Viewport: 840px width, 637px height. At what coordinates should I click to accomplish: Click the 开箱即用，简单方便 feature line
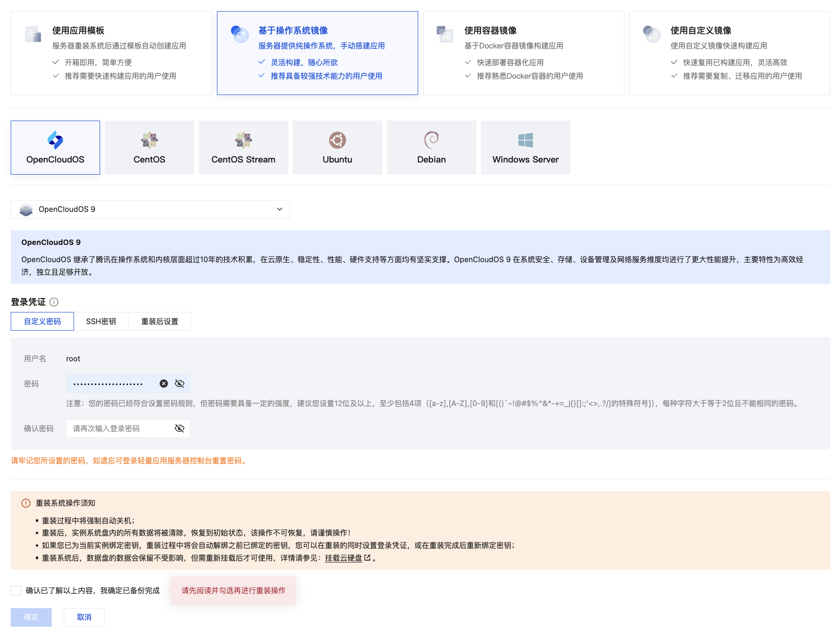[98, 62]
